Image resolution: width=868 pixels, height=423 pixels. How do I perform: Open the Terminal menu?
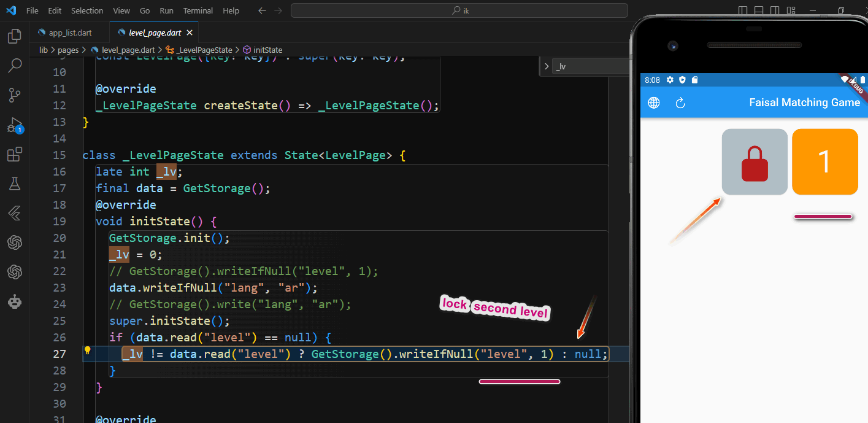(x=198, y=10)
